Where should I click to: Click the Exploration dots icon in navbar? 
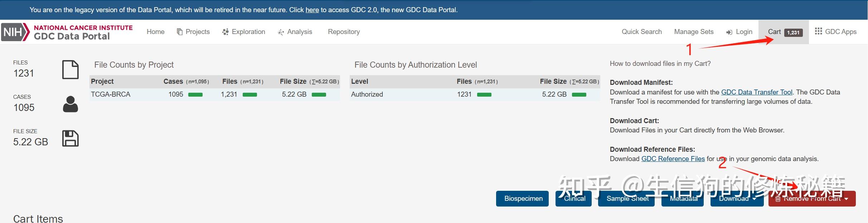click(225, 32)
